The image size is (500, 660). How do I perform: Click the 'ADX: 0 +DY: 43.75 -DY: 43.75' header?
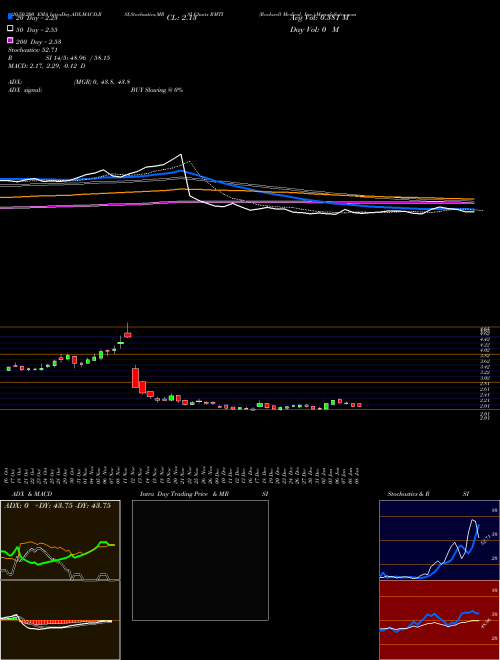point(57,506)
